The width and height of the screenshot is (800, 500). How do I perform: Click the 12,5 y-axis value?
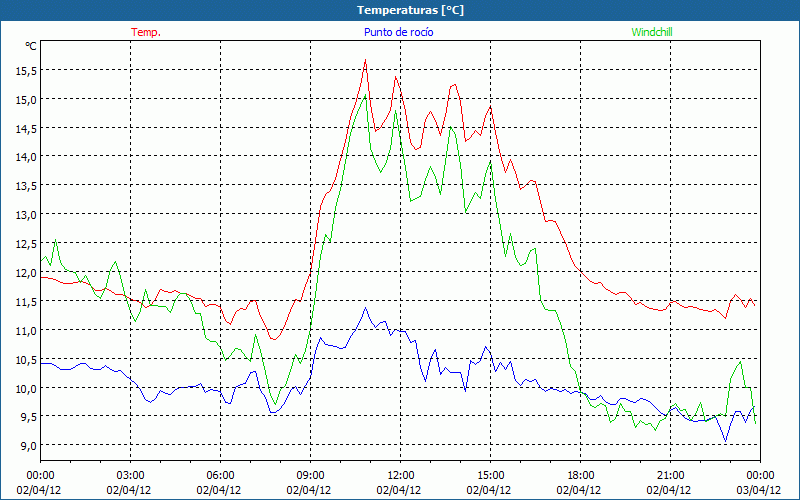coord(26,244)
